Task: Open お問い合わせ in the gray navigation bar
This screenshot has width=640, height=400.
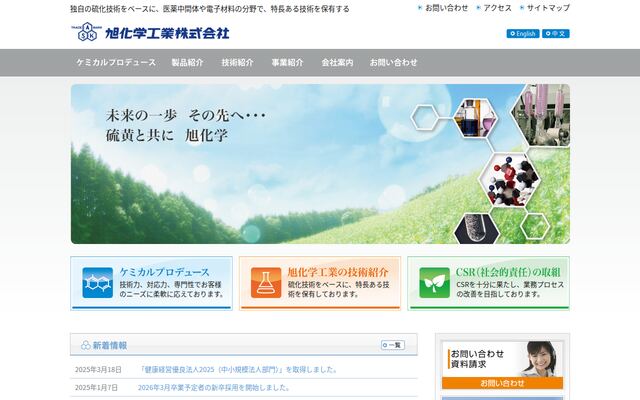Action: (x=393, y=62)
